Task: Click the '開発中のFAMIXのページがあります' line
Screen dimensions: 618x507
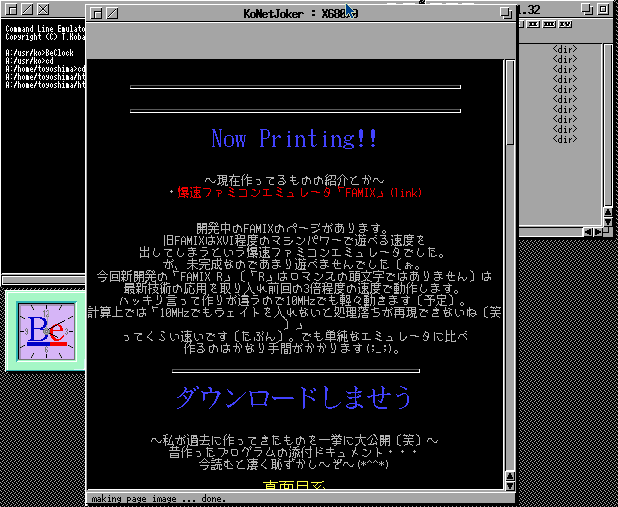Action: pyautogui.click(x=293, y=228)
